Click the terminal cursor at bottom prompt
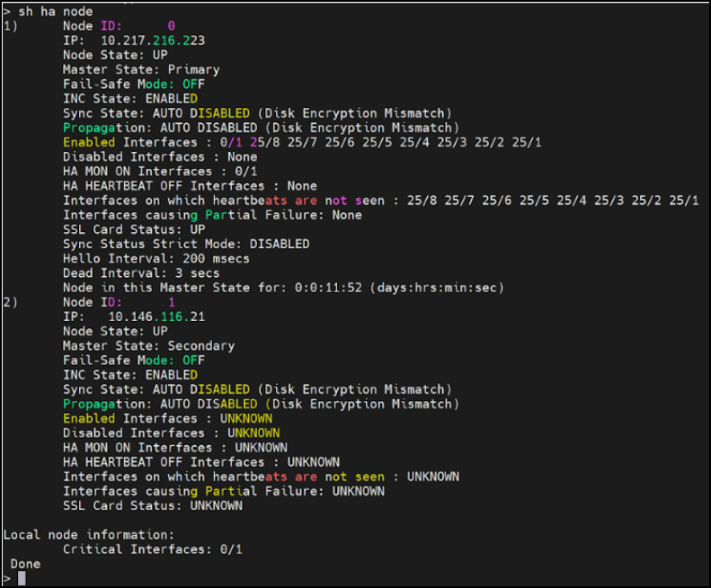The width and height of the screenshot is (711, 588). (x=22, y=578)
